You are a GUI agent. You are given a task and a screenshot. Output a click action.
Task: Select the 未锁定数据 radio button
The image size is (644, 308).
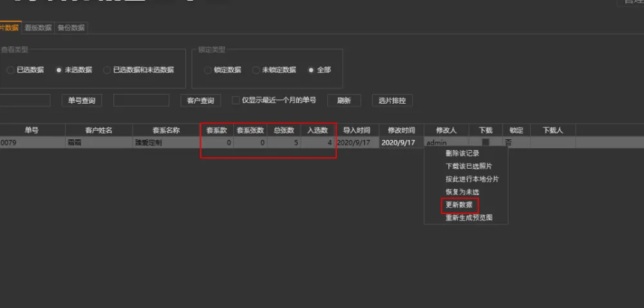256,70
